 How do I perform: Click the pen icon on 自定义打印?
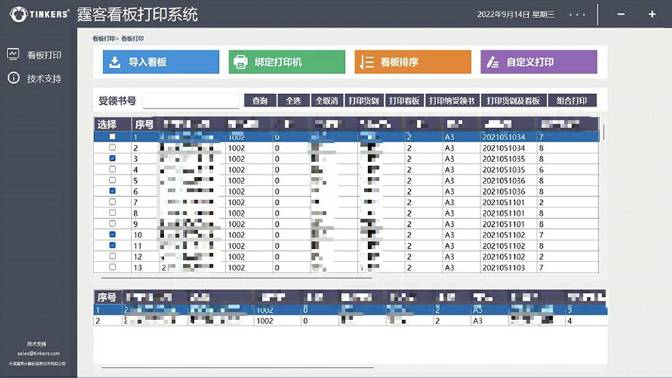pyautogui.click(x=492, y=62)
